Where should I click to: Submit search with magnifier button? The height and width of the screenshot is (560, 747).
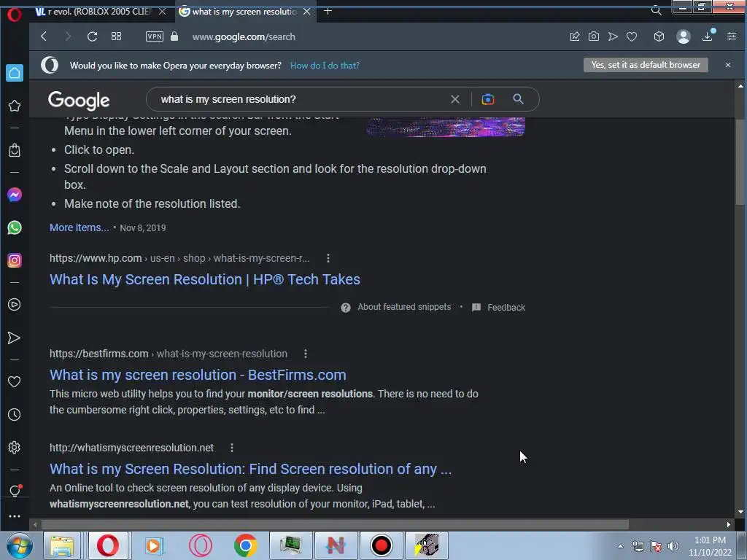pos(519,99)
